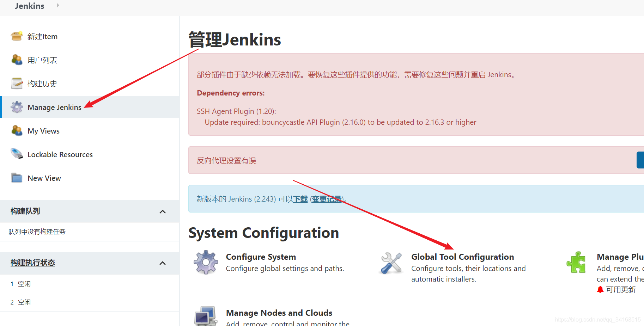Open Manage Plugins heading

point(620,257)
